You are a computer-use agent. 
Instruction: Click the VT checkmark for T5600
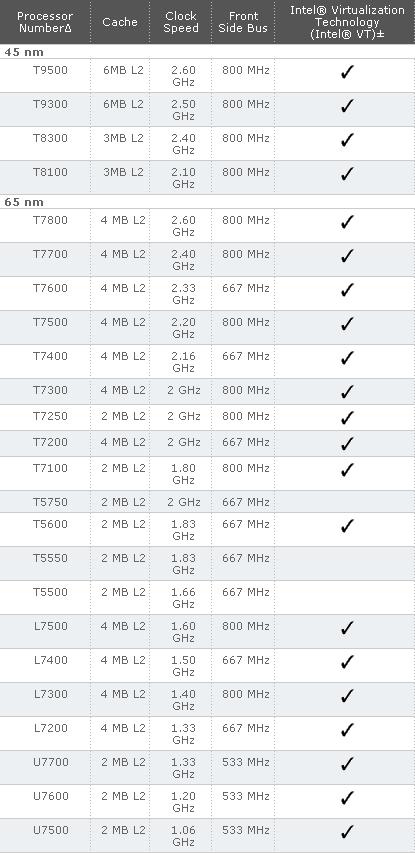[347, 526]
